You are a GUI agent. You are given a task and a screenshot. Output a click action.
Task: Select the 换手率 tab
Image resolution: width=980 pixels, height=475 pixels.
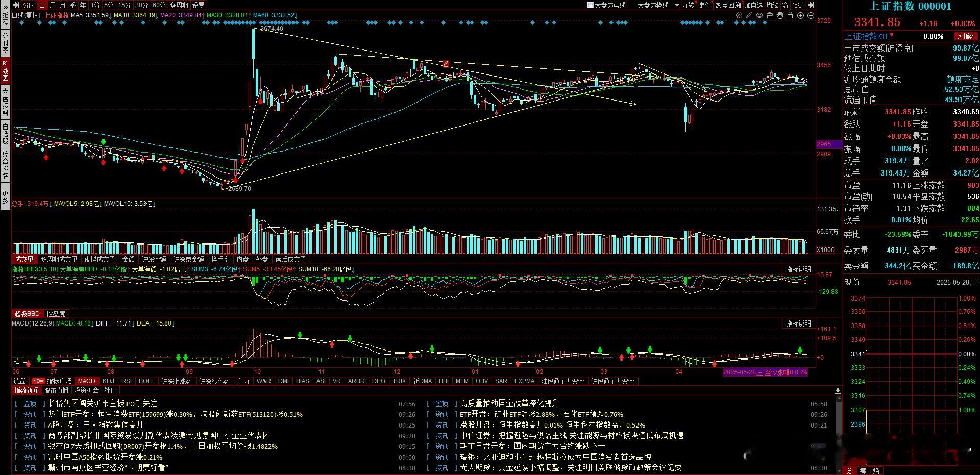coord(220,259)
